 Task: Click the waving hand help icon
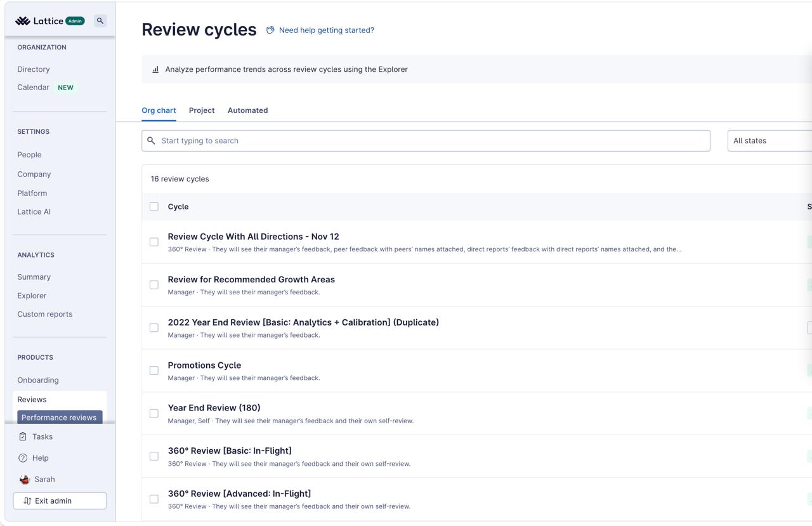[270, 30]
